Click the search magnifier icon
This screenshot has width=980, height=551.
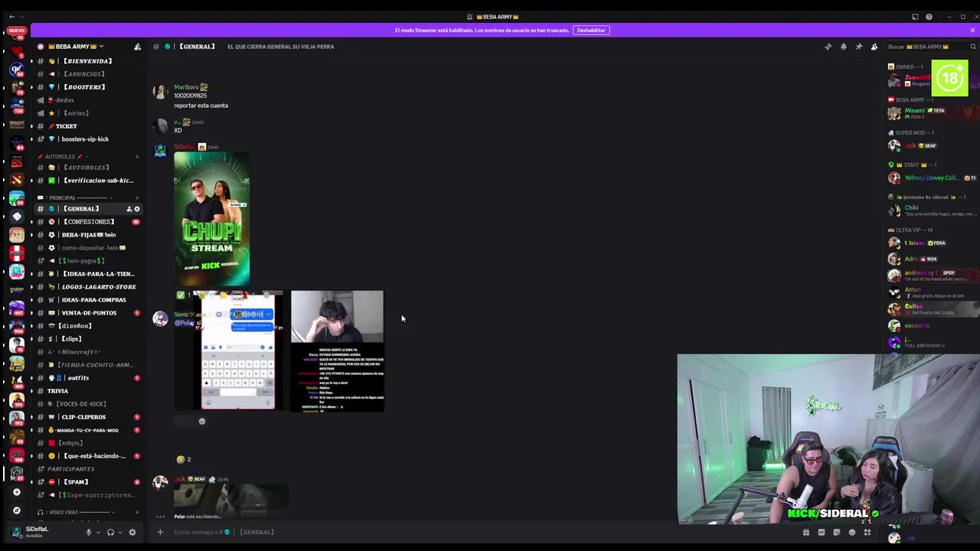coord(973,47)
